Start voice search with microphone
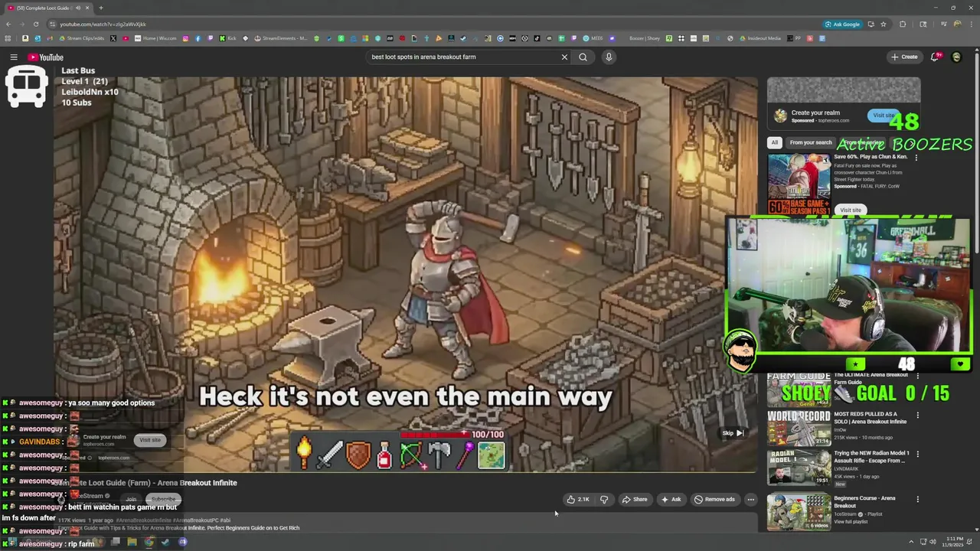The height and width of the screenshot is (551, 980). click(609, 57)
